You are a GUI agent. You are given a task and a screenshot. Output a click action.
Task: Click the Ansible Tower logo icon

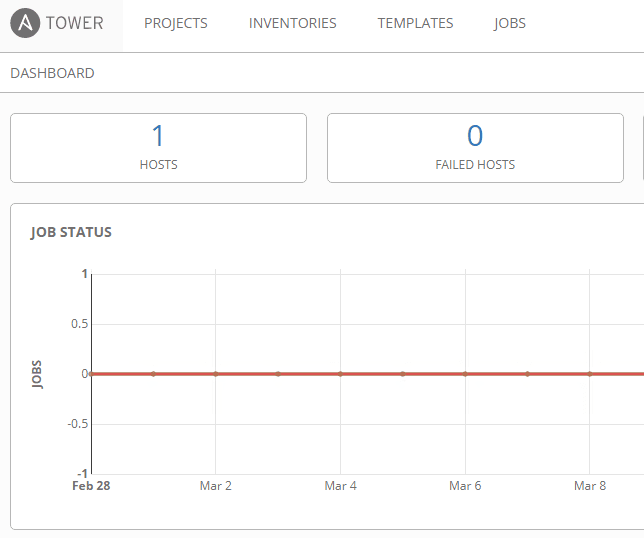tap(26, 23)
